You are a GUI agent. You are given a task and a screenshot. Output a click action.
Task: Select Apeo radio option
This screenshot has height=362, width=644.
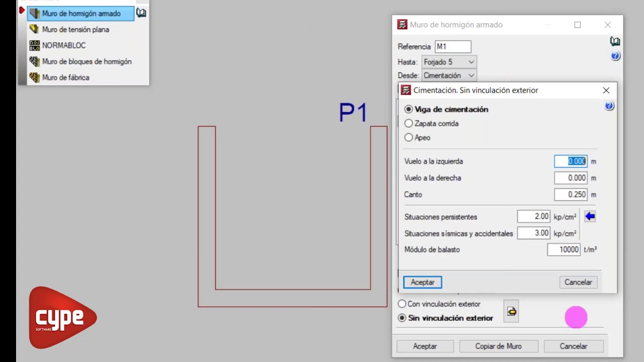point(409,137)
